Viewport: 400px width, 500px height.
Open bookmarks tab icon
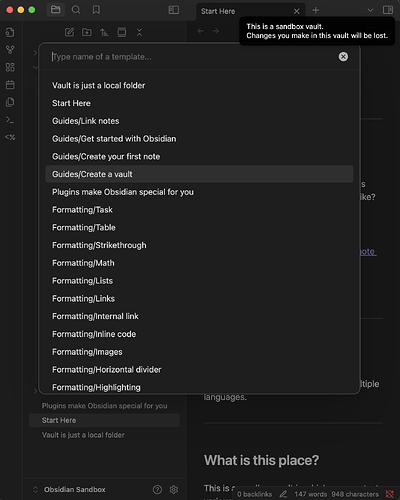(96, 10)
